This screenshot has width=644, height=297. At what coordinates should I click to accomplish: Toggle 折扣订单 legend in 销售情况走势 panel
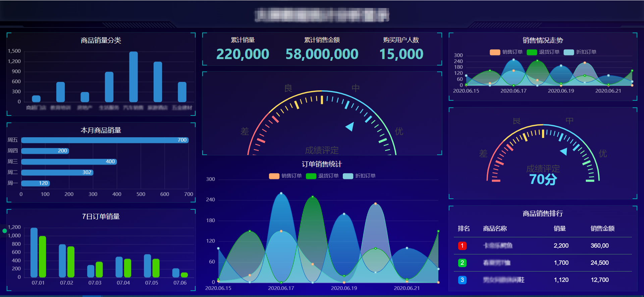[x=580, y=52]
